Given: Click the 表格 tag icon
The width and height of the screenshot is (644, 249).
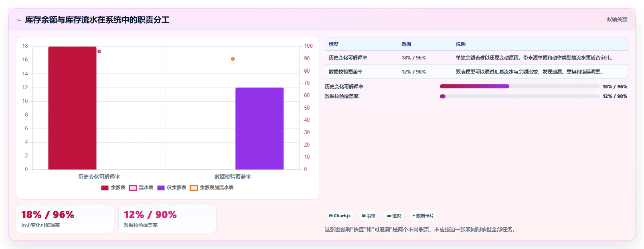Looking at the screenshot, I should (364, 216).
